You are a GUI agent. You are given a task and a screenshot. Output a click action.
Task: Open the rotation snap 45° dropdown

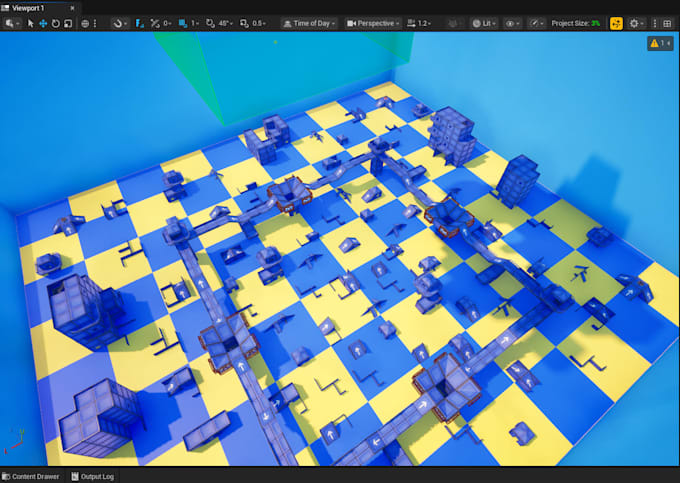(x=226, y=23)
